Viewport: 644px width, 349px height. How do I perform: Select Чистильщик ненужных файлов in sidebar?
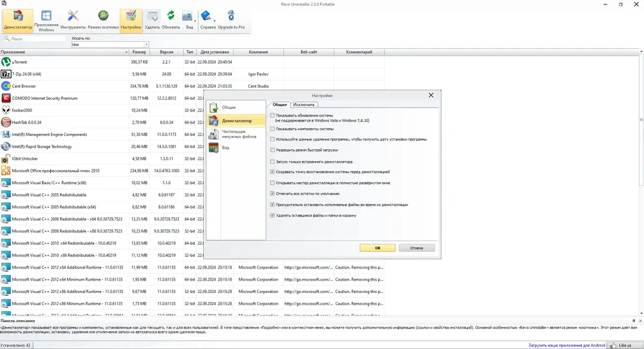coord(236,134)
